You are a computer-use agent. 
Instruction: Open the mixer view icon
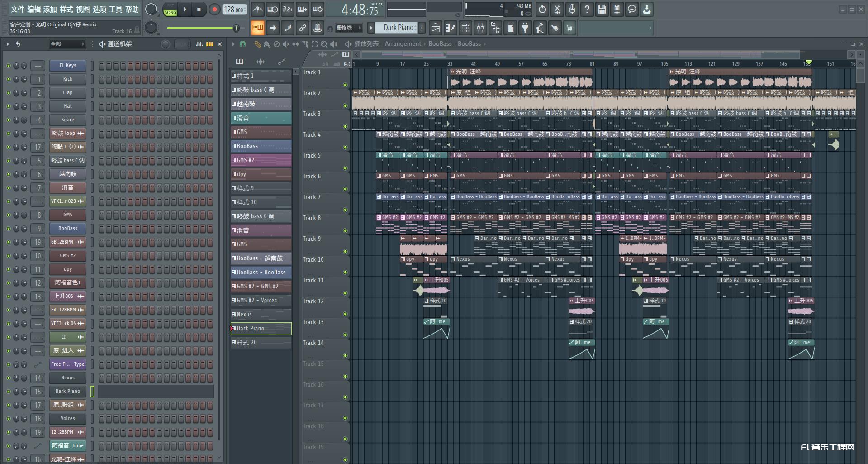point(480,28)
